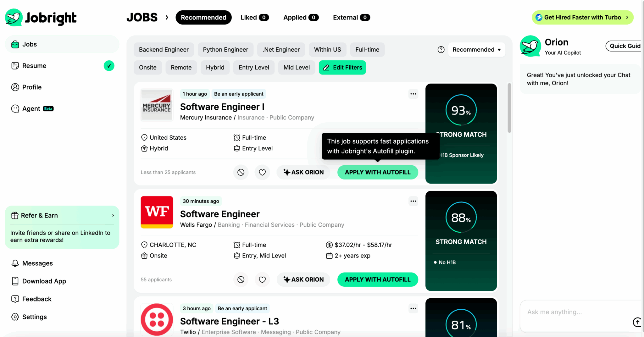
Task: Open the Recommended sort dropdown
Action: tap(476, 49)
